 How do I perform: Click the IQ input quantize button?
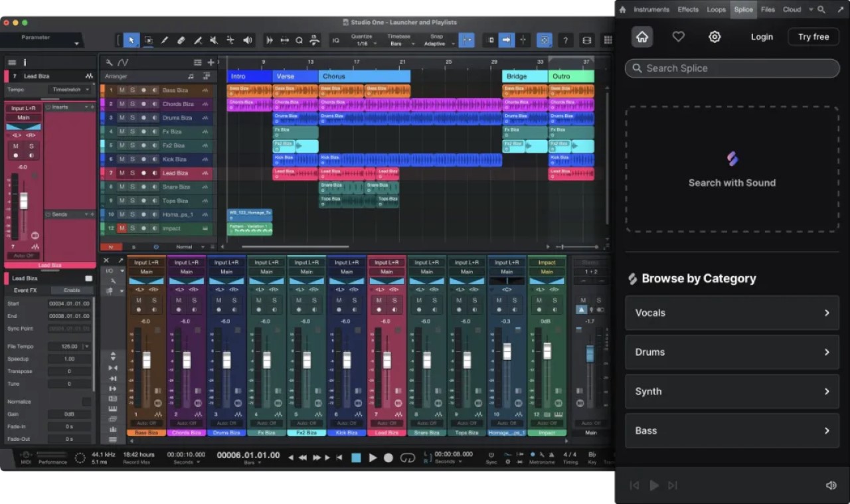coord(335,41)
